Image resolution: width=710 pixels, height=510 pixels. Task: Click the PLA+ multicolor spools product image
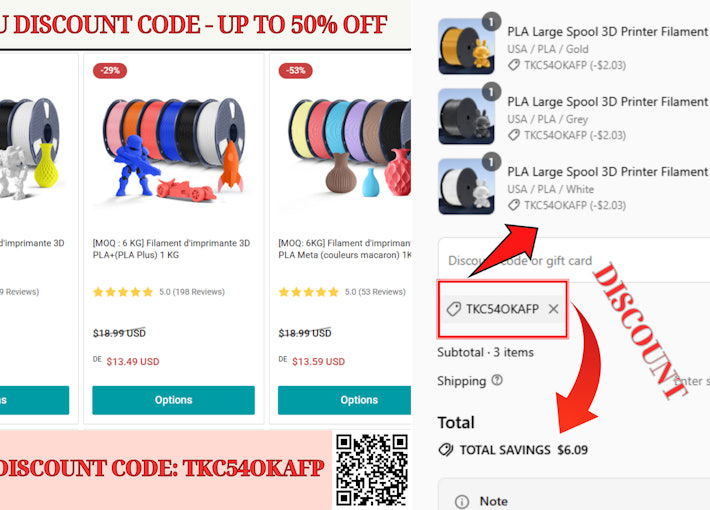click(x=174, y=147)
